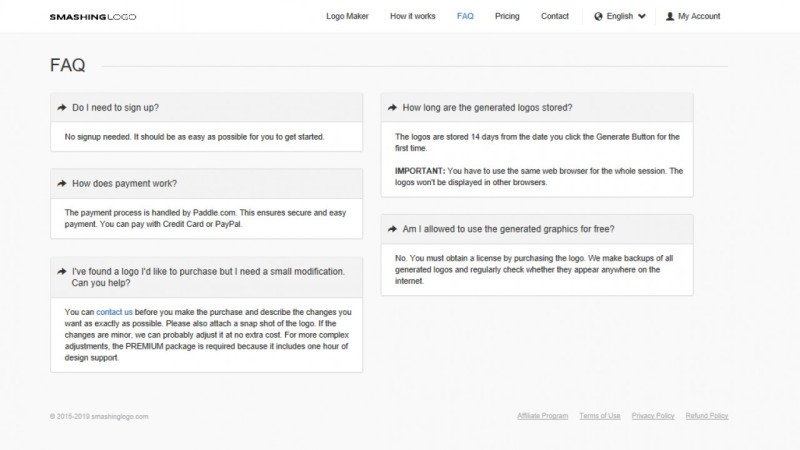Click arrow icon beside 'How does payment work?'
This screenshot has height=450, width=800.
pos(62,184)
